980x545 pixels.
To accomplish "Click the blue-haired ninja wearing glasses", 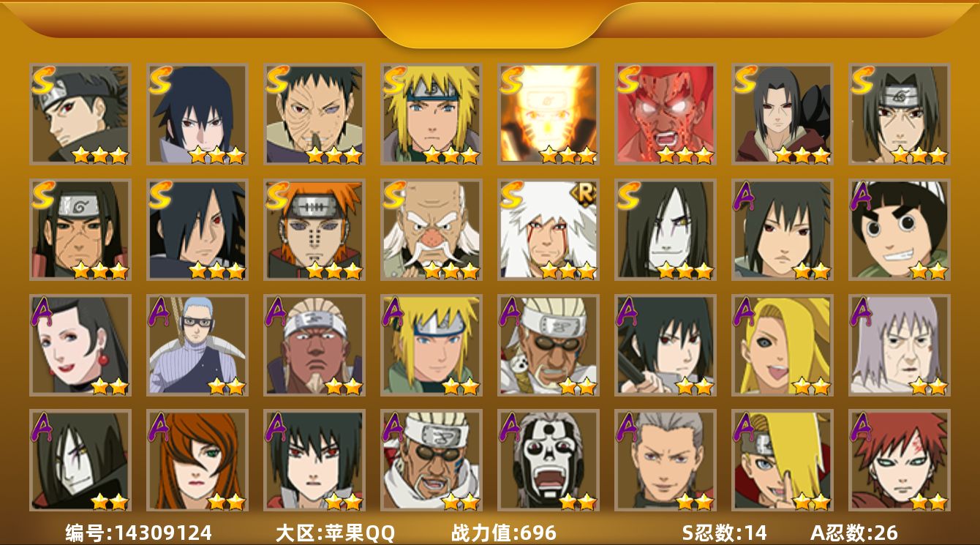I will point(197,345).
